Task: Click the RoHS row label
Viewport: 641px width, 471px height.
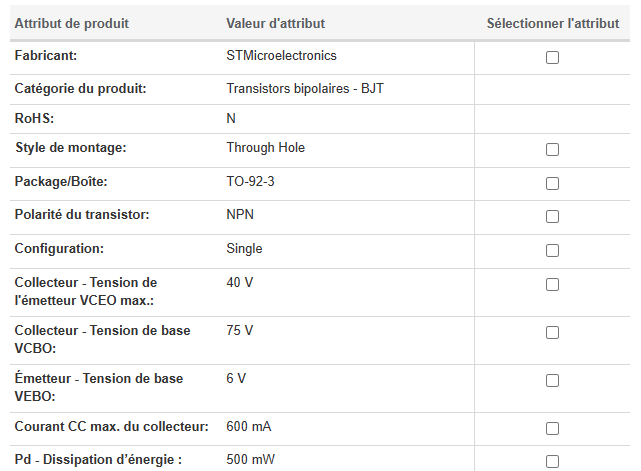Action: (x=34, y=119)
